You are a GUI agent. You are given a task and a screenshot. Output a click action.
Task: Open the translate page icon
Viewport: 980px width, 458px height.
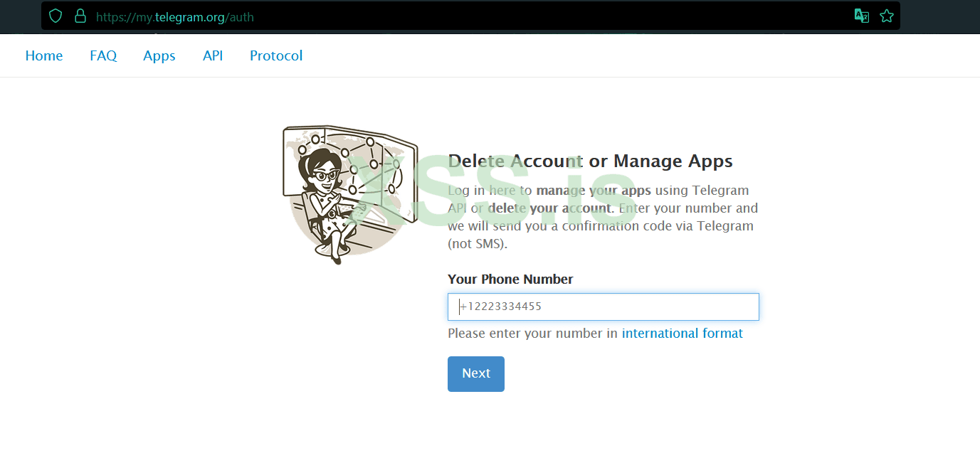[862, 16]
